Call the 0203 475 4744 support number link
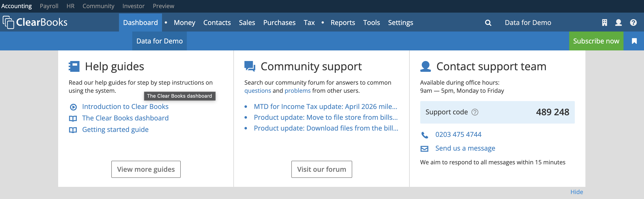The width and height of the screenshot is (644, 199). [458, 135]
